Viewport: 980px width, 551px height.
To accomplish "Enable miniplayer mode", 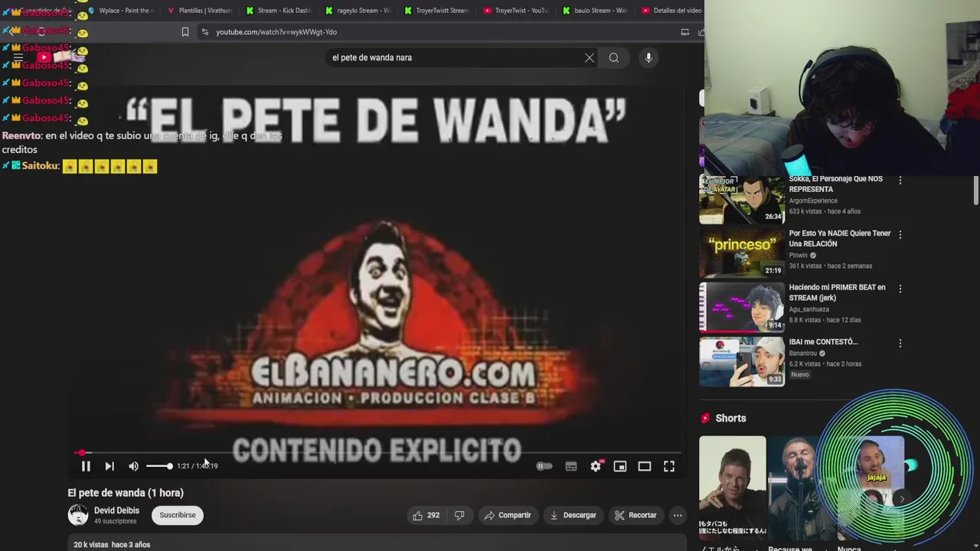I will tap(620, 466).
